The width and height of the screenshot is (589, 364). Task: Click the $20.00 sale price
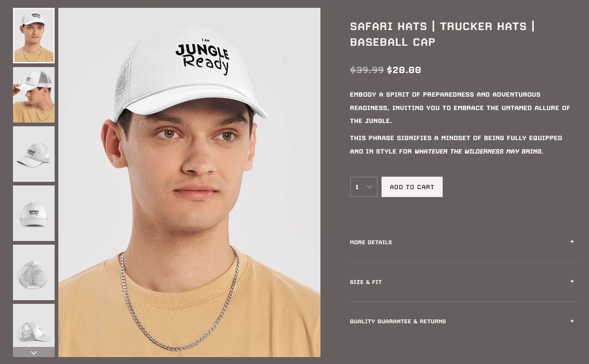point(404,70)
